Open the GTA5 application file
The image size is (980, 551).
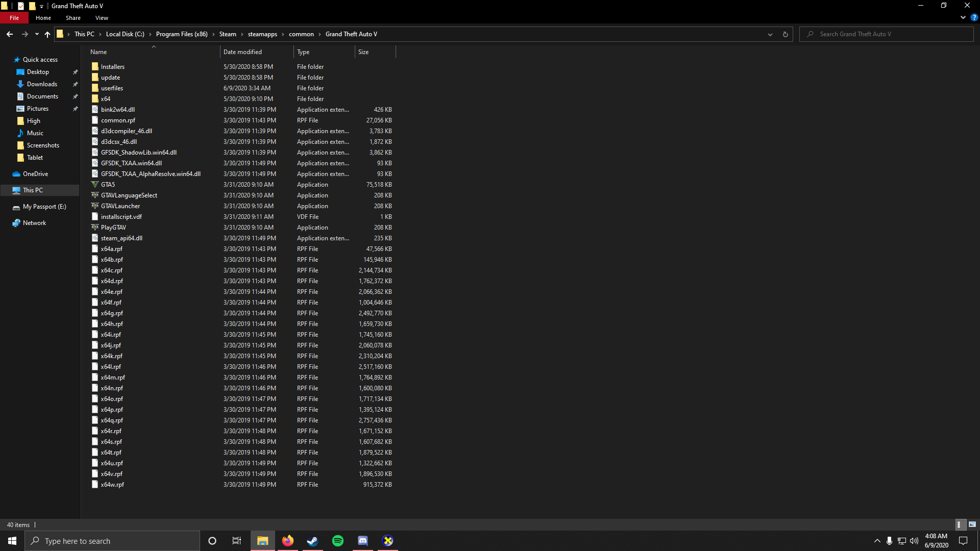[108, 185]
